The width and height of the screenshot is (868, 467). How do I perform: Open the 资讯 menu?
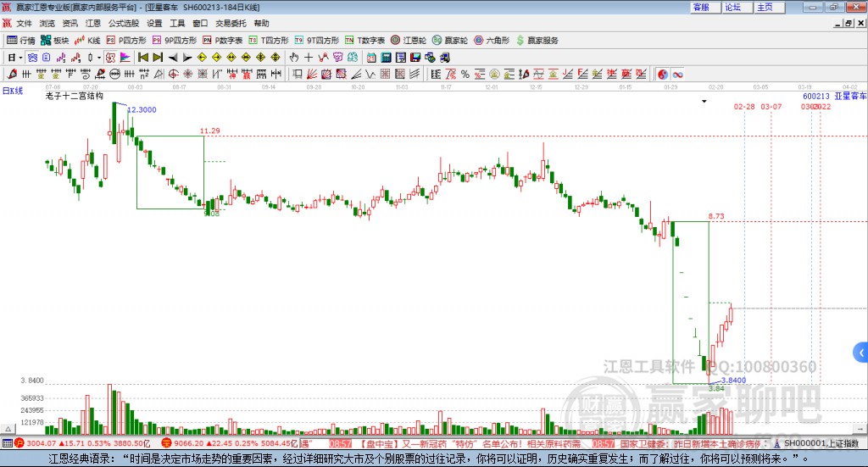[70, 23]
